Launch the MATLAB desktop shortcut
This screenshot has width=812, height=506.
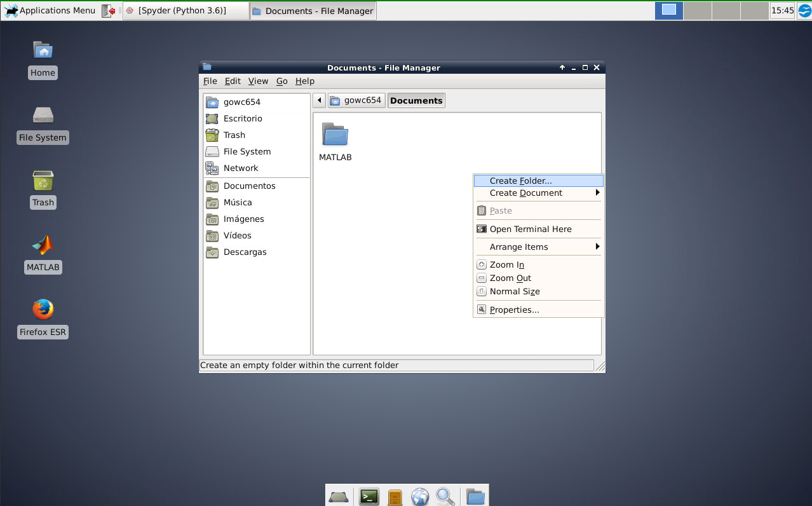pyautogui.click(x=43, y=254)
